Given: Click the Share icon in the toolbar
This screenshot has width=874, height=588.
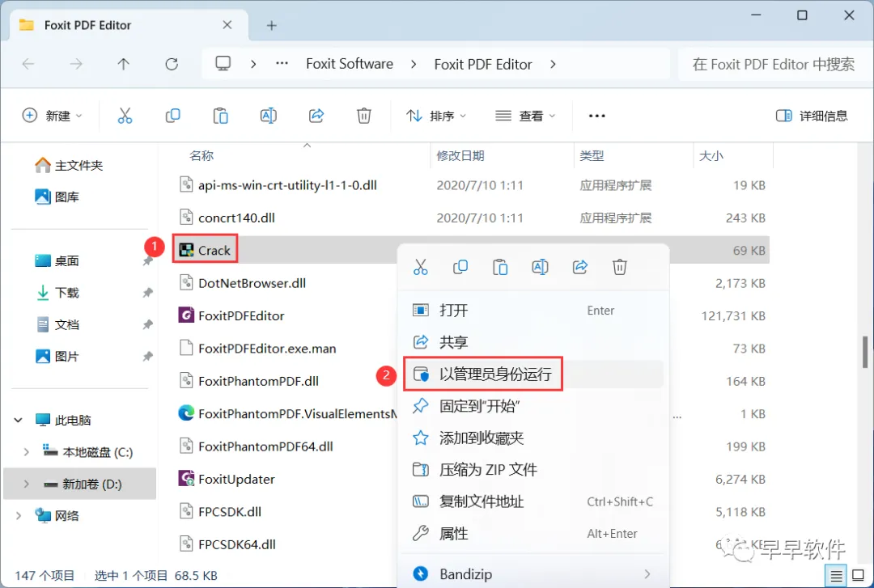Looking at the screenshot, I should tap(316, 116).
